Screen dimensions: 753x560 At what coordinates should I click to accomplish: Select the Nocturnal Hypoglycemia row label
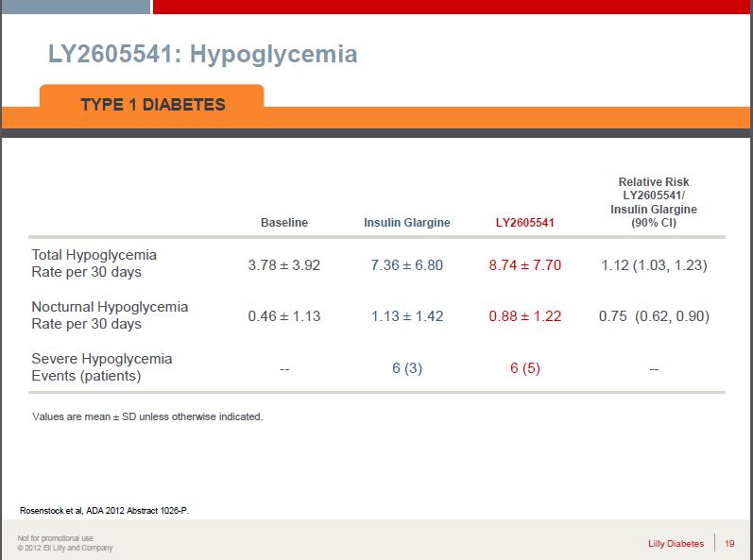tap(110, 315)
